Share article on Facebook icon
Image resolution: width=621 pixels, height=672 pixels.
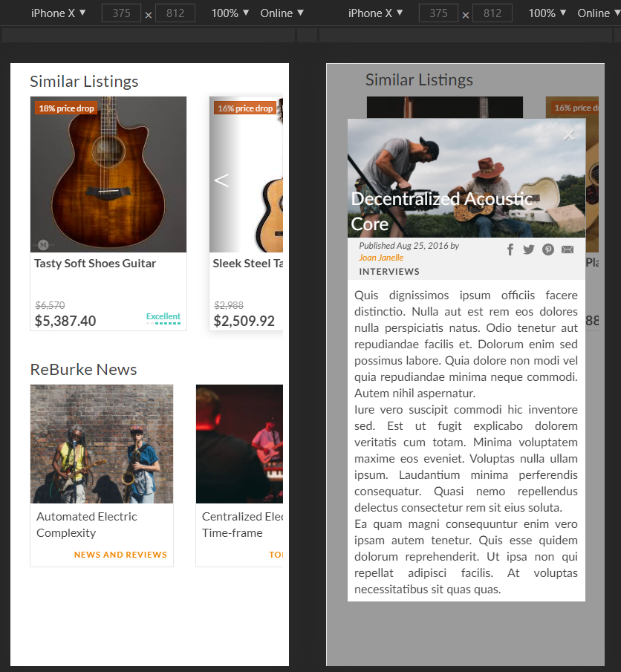(x=510, y=249)
